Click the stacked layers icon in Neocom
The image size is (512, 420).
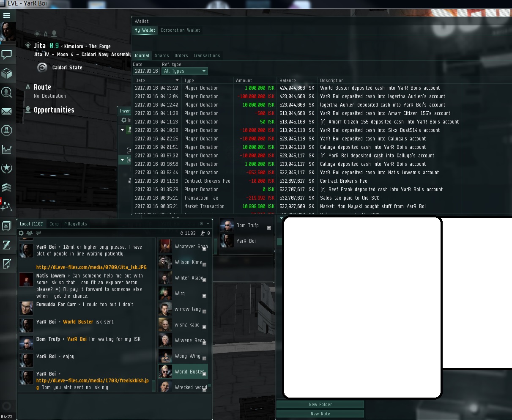[7, 187]
